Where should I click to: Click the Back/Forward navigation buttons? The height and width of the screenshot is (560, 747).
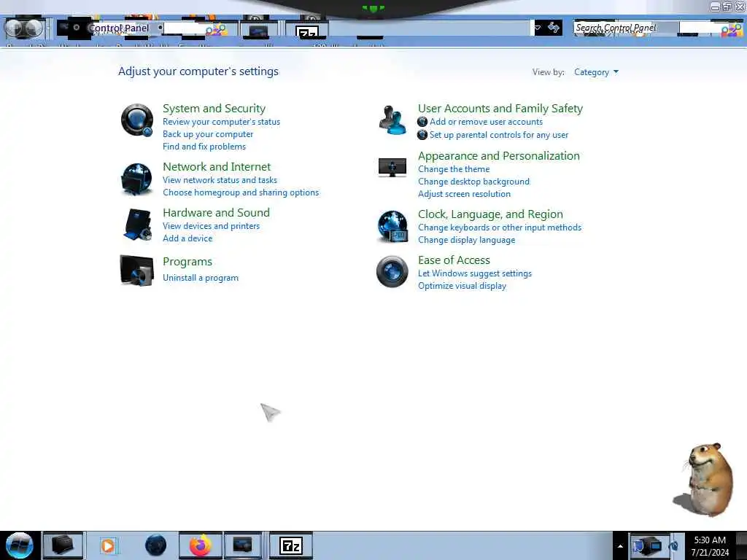click(x=24, y=28)
